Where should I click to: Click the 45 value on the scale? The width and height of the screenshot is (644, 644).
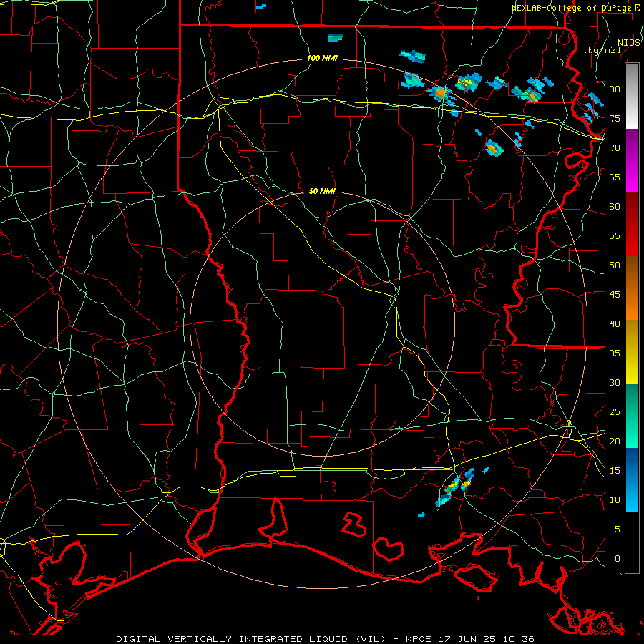tap(615, 295)
